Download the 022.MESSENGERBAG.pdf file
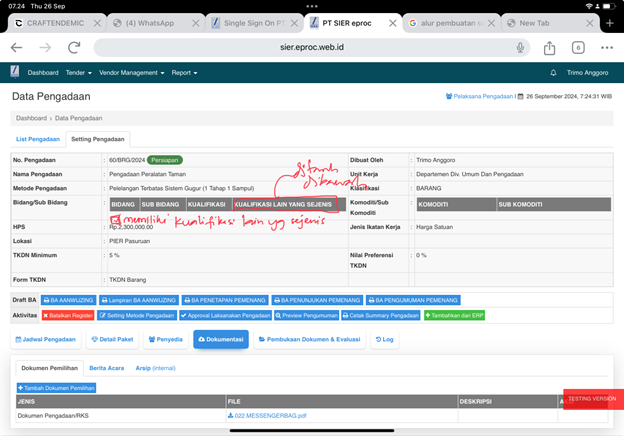Screen dimensions: 624x436 [x=267, y=415]
